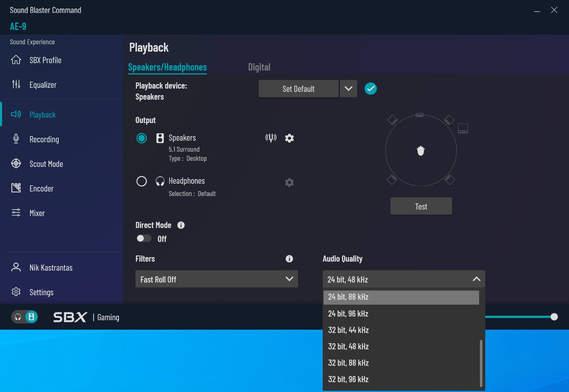Click front right speaker in diagram
This screenshot has height=392, width=569.
coord(449,120)
